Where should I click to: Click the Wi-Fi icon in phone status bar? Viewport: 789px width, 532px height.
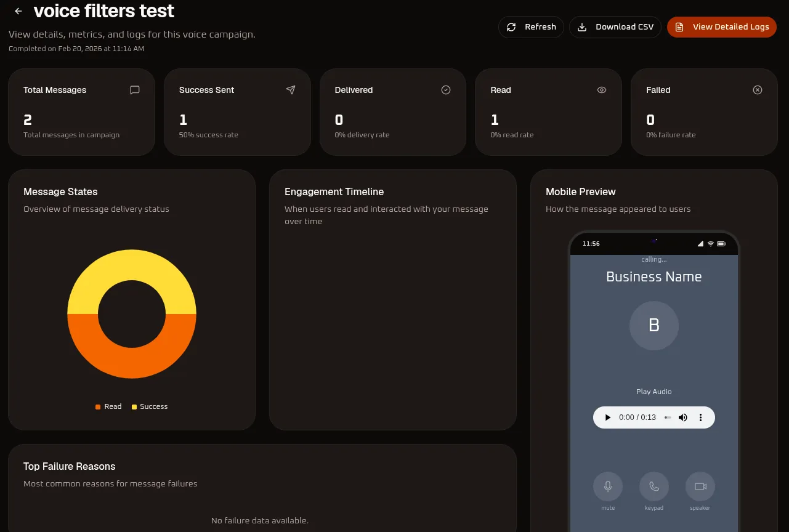click(711, 244)
